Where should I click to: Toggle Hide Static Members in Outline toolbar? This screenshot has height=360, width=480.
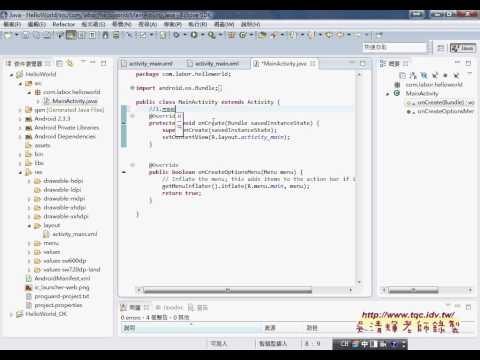pos(435,76)
